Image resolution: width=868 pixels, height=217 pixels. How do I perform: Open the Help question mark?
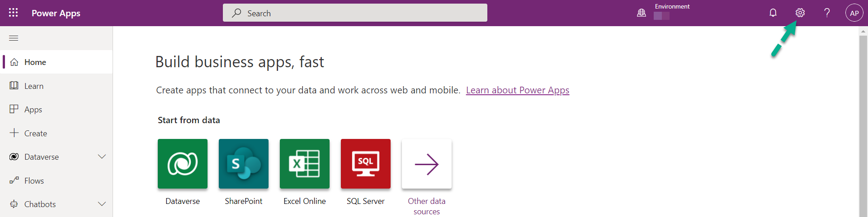click(827, 13)
